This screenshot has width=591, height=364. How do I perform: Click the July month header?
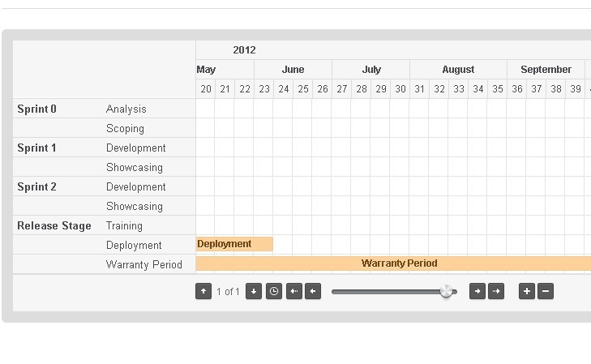pyautogui.click(x=371, y=70)
